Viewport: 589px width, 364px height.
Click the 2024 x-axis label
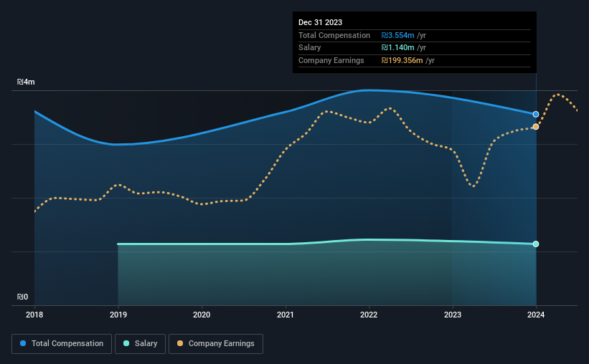tap(536, 315)
